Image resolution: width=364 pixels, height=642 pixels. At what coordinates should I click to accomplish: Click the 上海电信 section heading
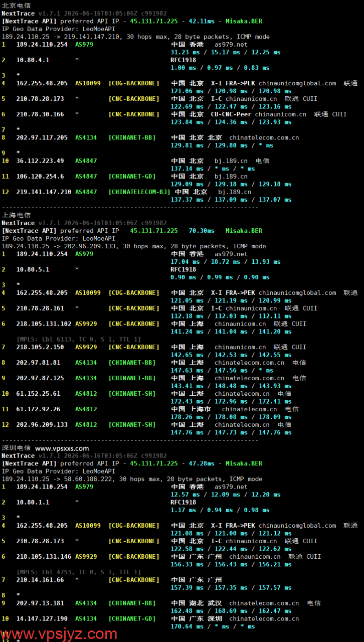[x=16, y=215]
